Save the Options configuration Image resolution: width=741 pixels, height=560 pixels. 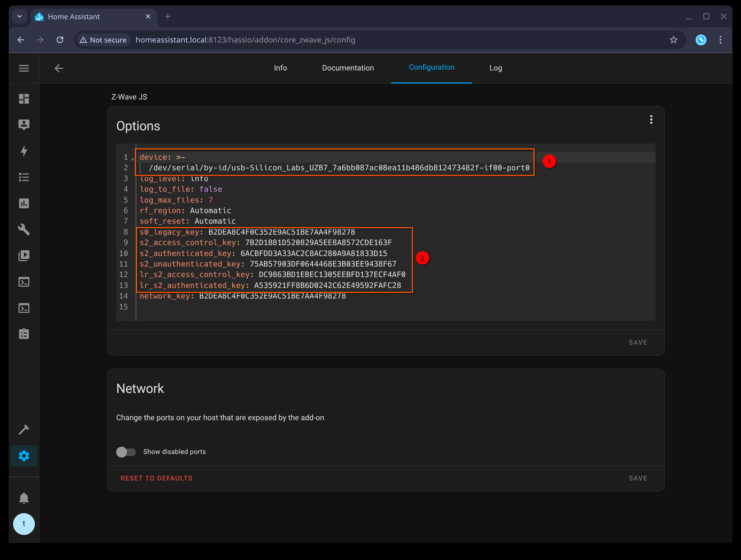click(x=638, y=342)
